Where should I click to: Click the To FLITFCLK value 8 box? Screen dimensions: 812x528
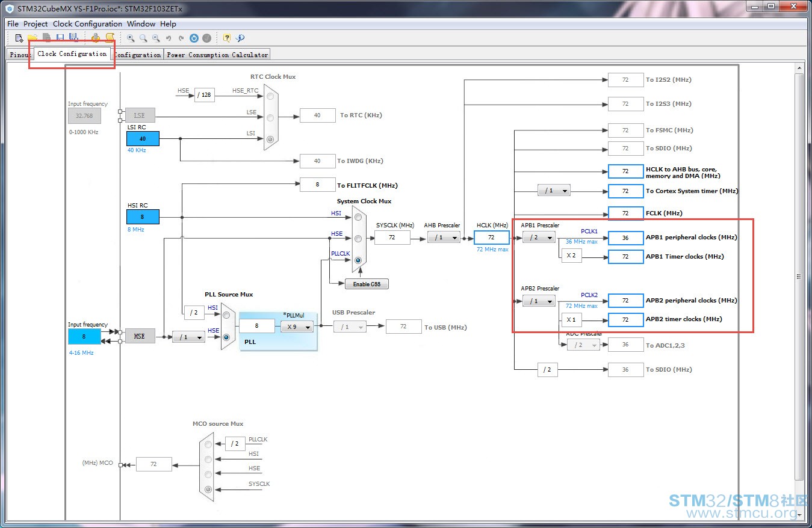(317, 185)
